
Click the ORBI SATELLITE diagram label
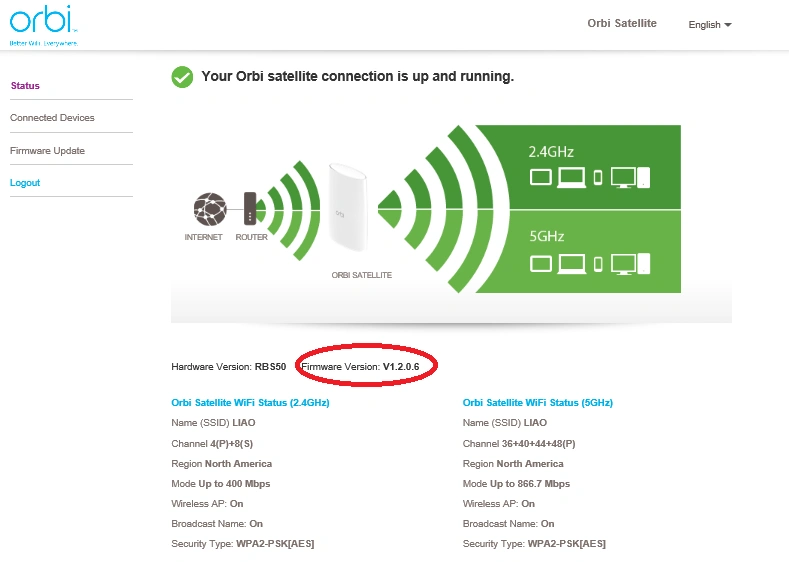tap(361, 275)
